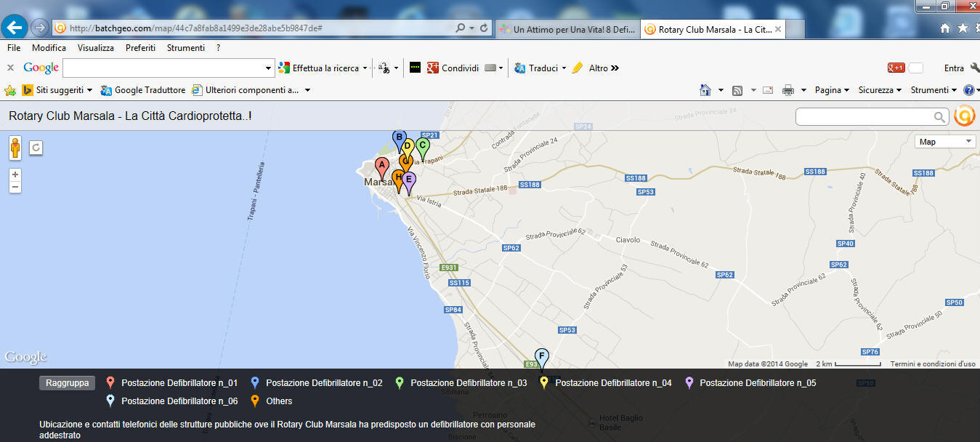The width and height of the screenshot is (980, 442).
Task: Toggle Postazione Defibrillatore n_05 legend filter
Action: coord(750,383)
